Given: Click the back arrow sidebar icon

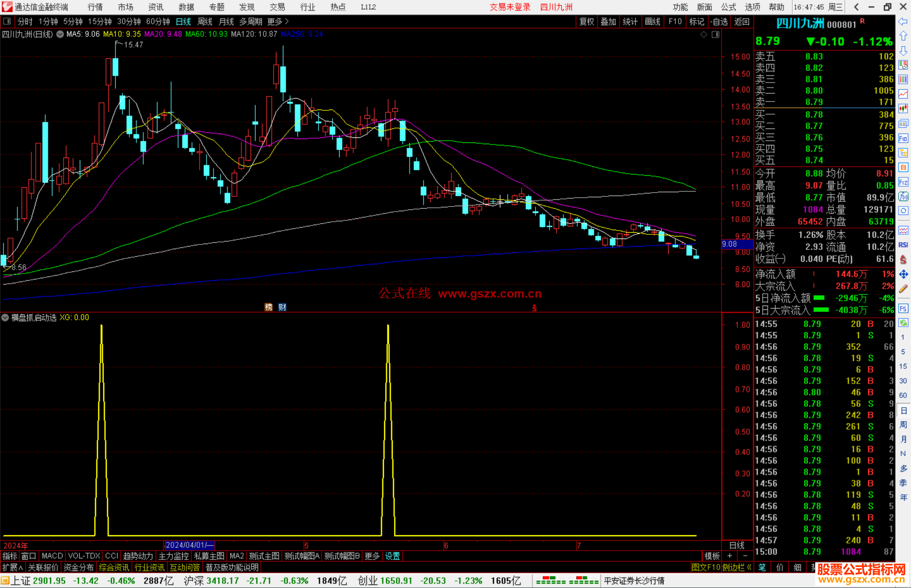Looking at the screenshot, I should [x=903, y=21].
